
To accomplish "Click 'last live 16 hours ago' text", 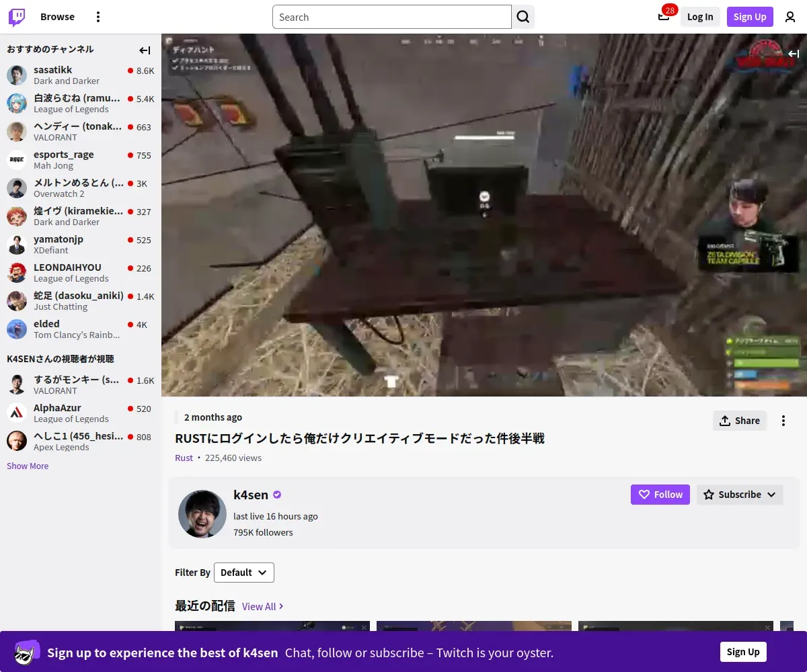I will click(x=276, y=516).
